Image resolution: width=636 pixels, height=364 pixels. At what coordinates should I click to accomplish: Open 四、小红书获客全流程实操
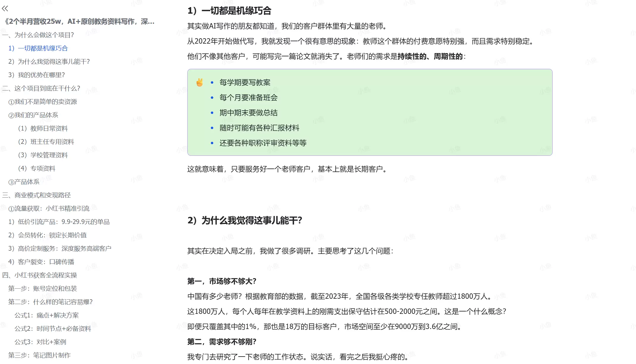(x=40, y=275)
